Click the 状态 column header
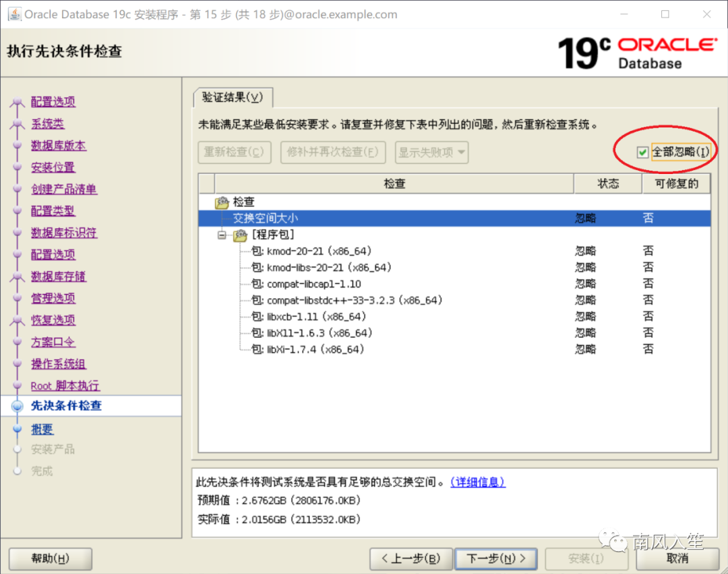The width and height of the screenshot is (728, 574). coord(608,184)
